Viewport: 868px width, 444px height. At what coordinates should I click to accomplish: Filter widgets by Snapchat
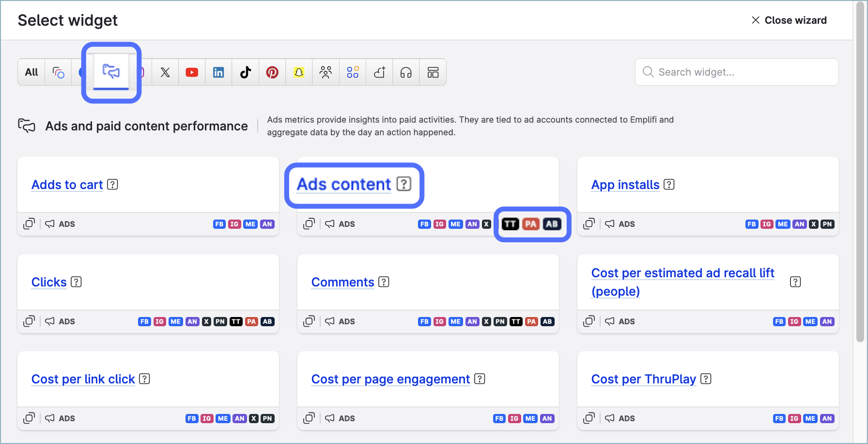(x=299, y=72)
